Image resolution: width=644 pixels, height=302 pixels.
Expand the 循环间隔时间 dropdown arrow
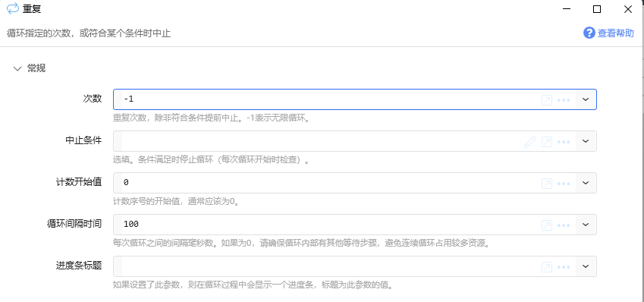pyautogui.click(x=586, y=225)
